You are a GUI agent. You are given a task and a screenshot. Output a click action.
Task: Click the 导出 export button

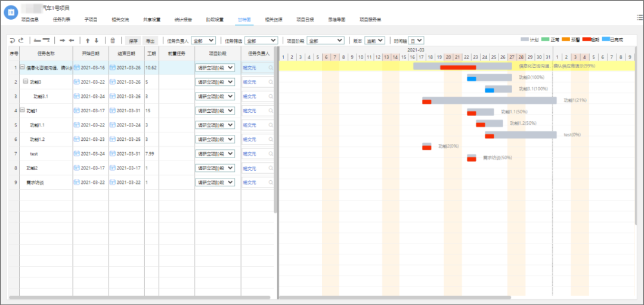click(x=150, y=41)
